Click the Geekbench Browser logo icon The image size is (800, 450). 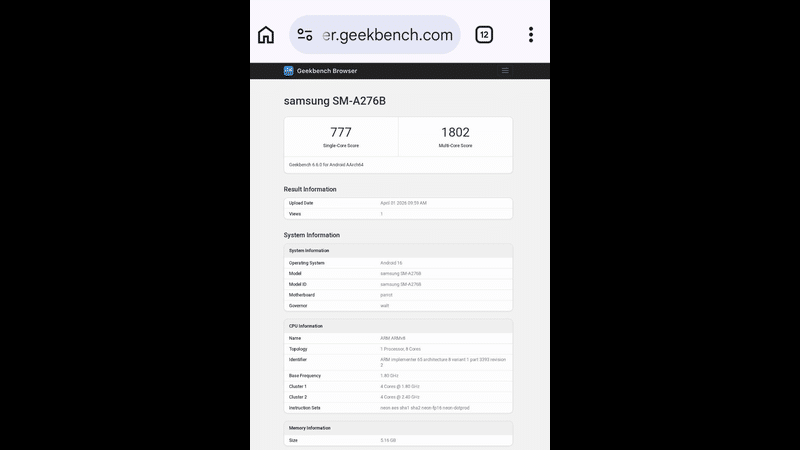(289, 71)
